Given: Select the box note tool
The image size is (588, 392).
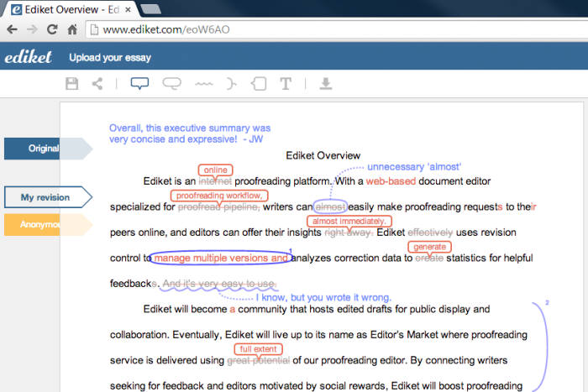Looking at the screenshot, I should pos(260,83).
